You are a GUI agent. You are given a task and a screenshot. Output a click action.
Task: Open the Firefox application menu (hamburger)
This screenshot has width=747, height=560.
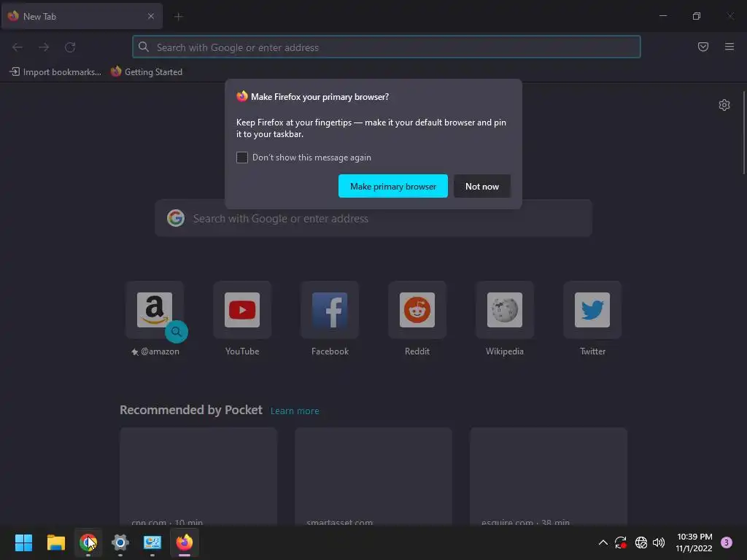coord(729,47)
